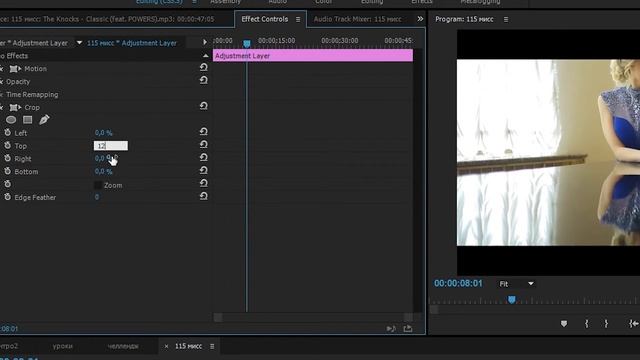Click Mark Out in Program monitor
640x360 pixels.
pos(606,324)
